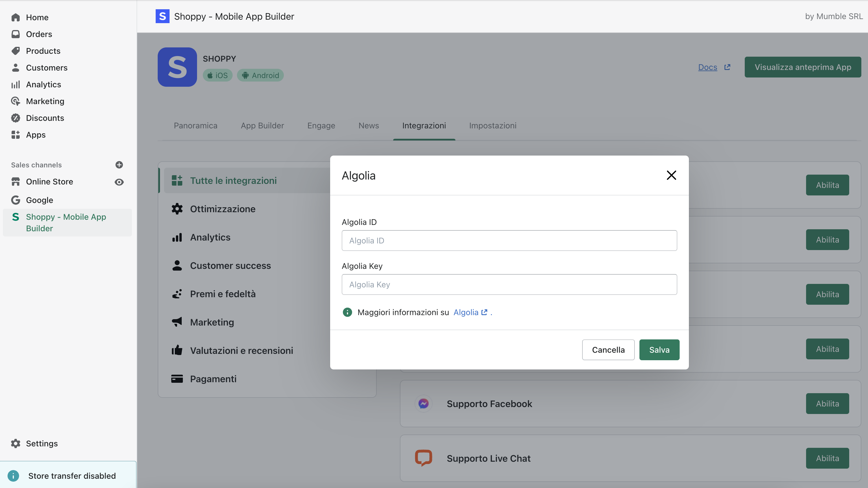Click the Algolia ID input field
Image resolution: width=868 pixels, height=488 pixels.
[x=509, y=241]
